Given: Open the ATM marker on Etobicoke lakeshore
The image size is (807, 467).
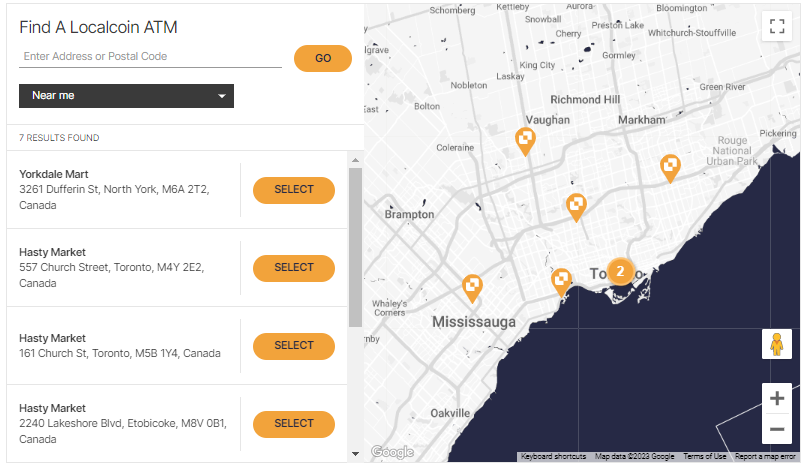Looking at the screenshot, I should coord(561,282).
